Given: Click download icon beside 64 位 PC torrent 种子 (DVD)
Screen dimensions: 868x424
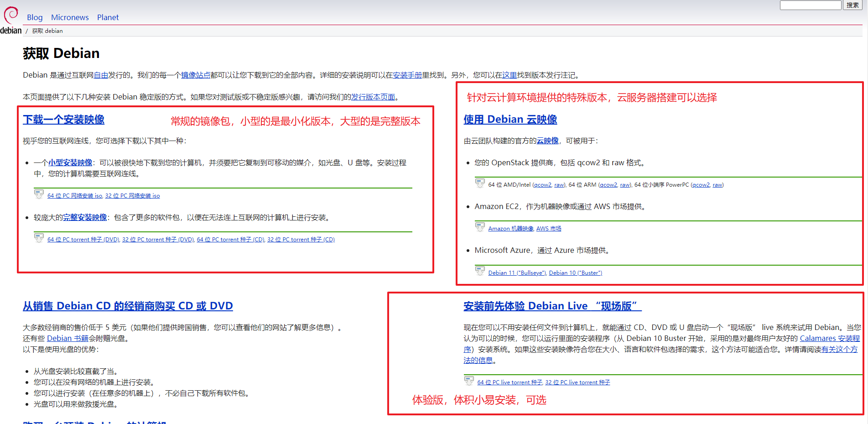Looking at the screenshot, I should click(39, 238).
